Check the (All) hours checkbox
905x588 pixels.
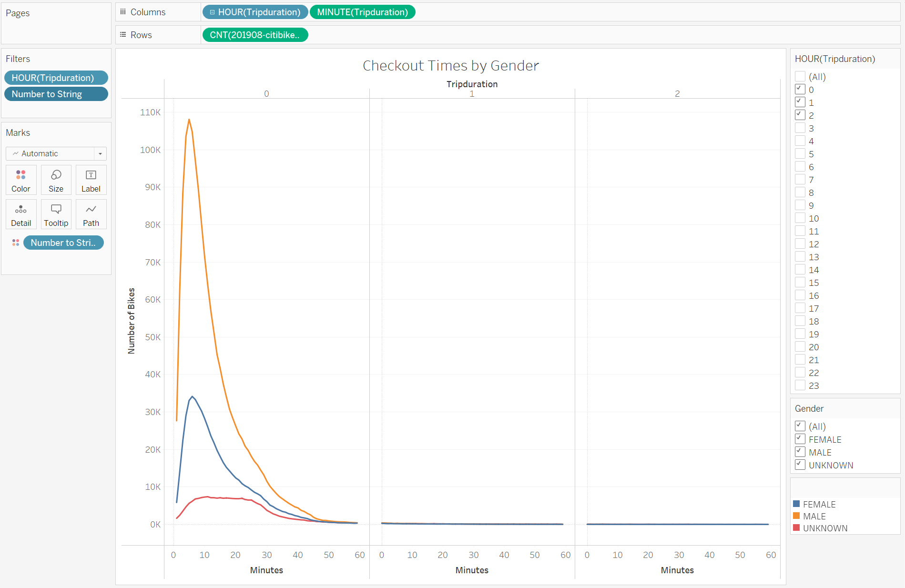pos(800,76)
